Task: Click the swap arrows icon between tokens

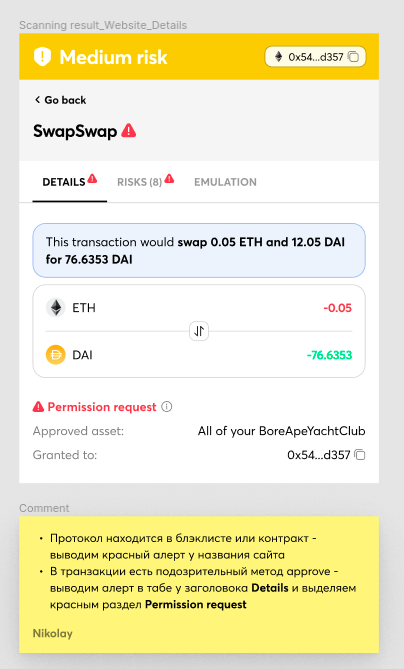Action: click(199, 331)
